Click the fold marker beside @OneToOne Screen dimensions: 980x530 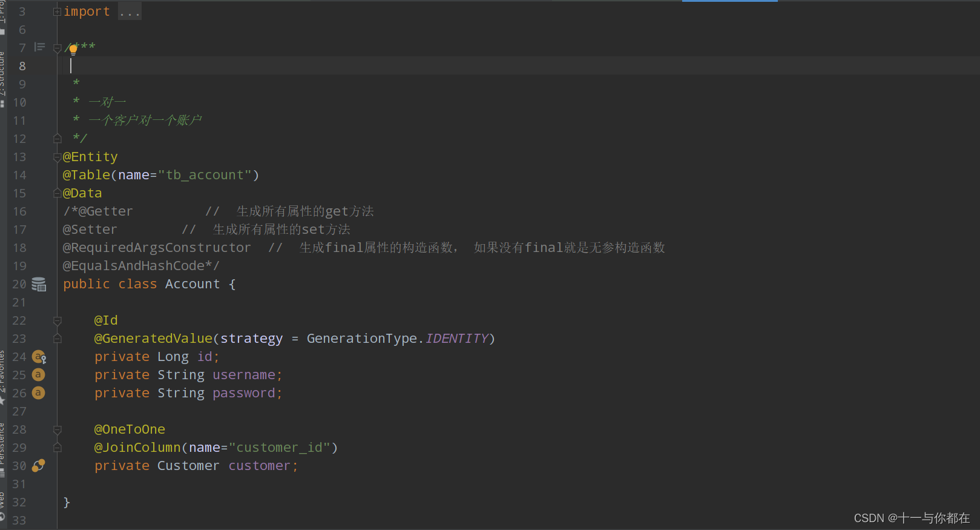tap(58, 429)
